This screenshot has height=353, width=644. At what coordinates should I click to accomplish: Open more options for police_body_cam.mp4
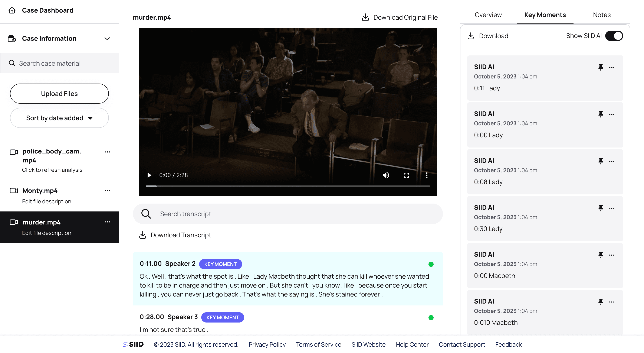tap(107, 152)
